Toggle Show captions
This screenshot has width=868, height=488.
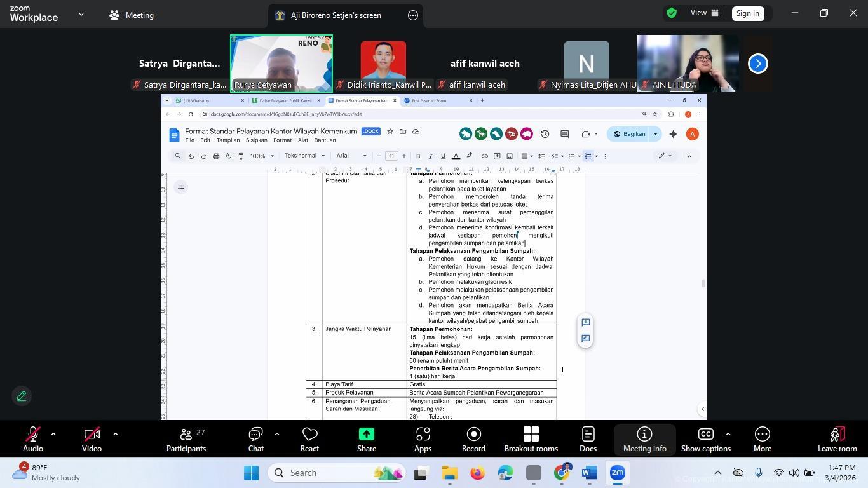705,439
